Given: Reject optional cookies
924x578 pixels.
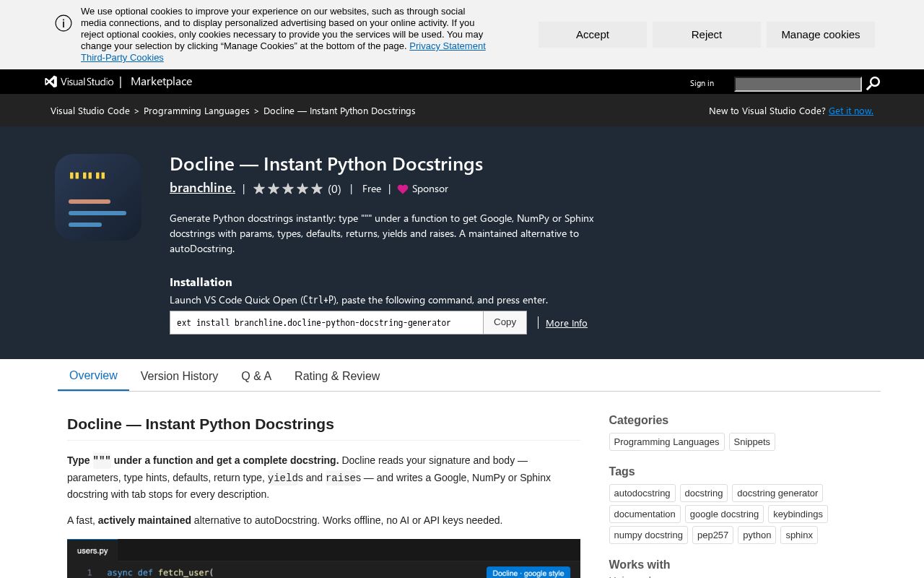Looking at the screenshot, I should click(707, 35).
